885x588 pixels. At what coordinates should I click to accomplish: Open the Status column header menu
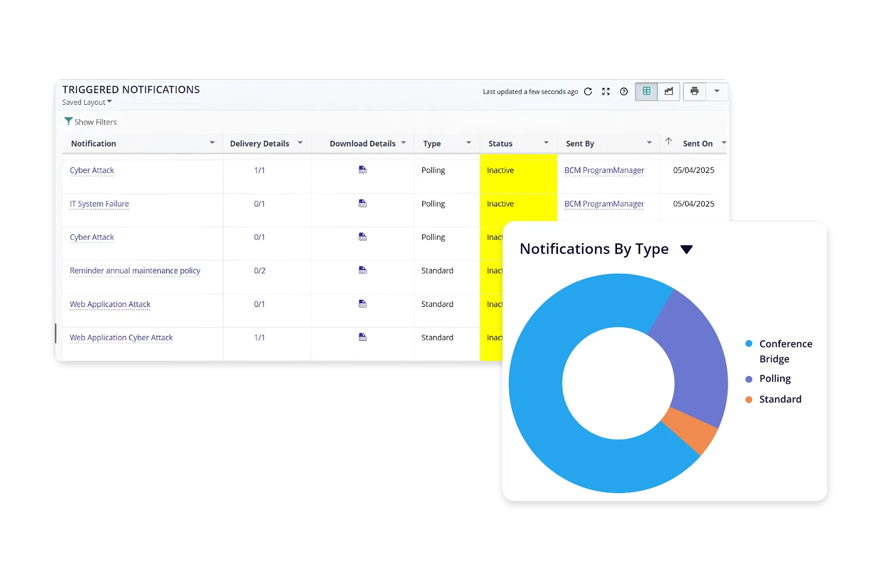coord(546,143)
